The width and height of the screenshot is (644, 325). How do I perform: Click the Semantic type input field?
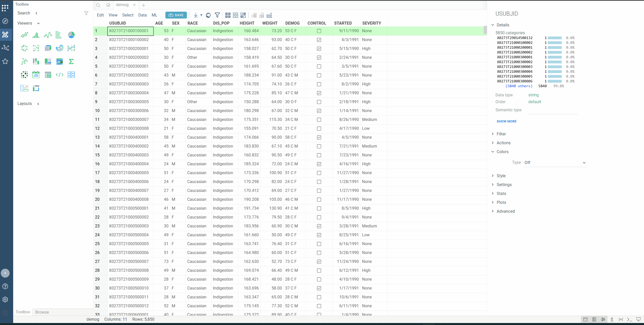tap(553, 110)
